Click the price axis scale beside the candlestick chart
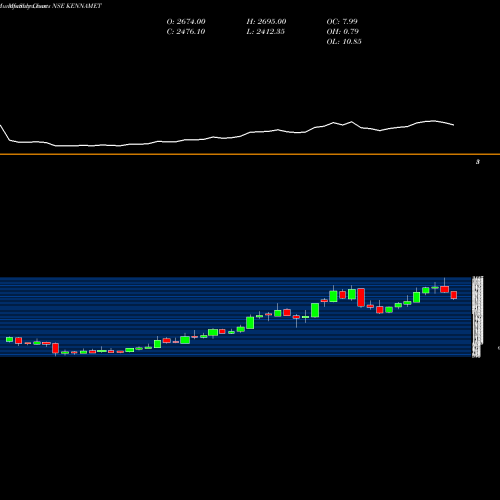The image size is (500, 500). (x=477, y=317)
